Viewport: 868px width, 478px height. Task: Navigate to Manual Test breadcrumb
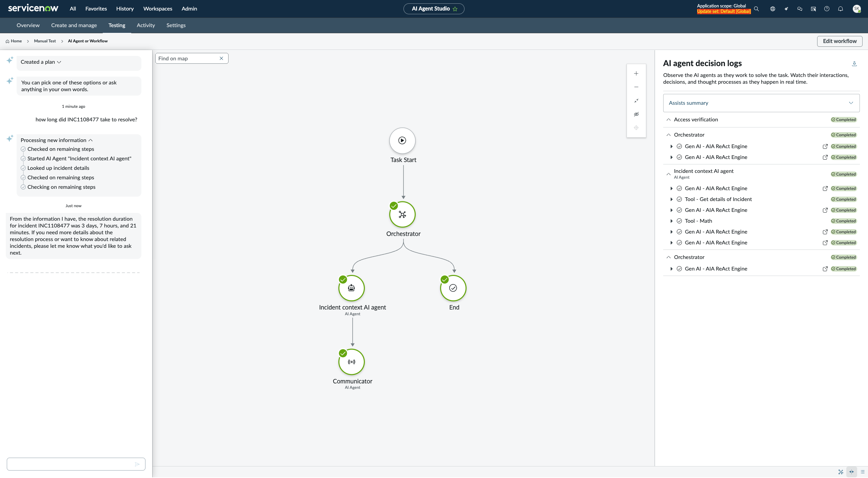45,41
